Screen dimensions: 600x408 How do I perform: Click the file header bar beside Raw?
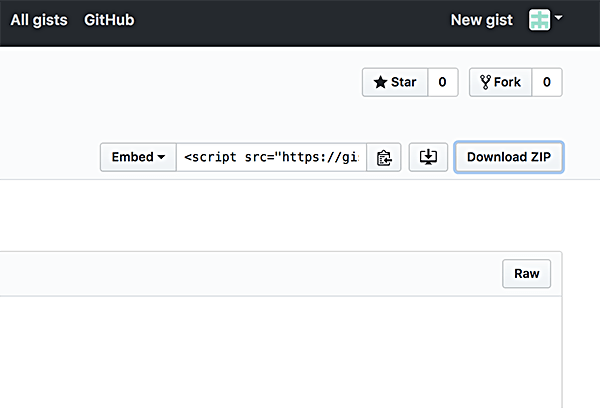pyautogui.click(x=250, y=274)
